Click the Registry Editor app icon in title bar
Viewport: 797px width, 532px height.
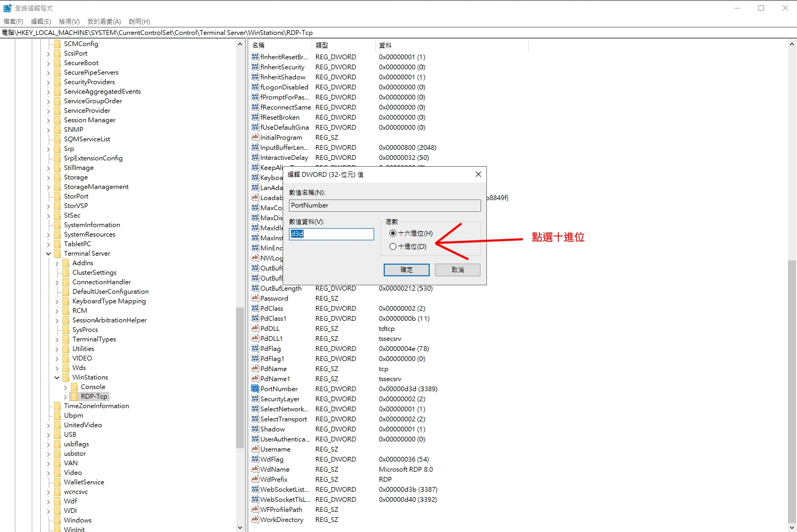[x=7, y=8]
